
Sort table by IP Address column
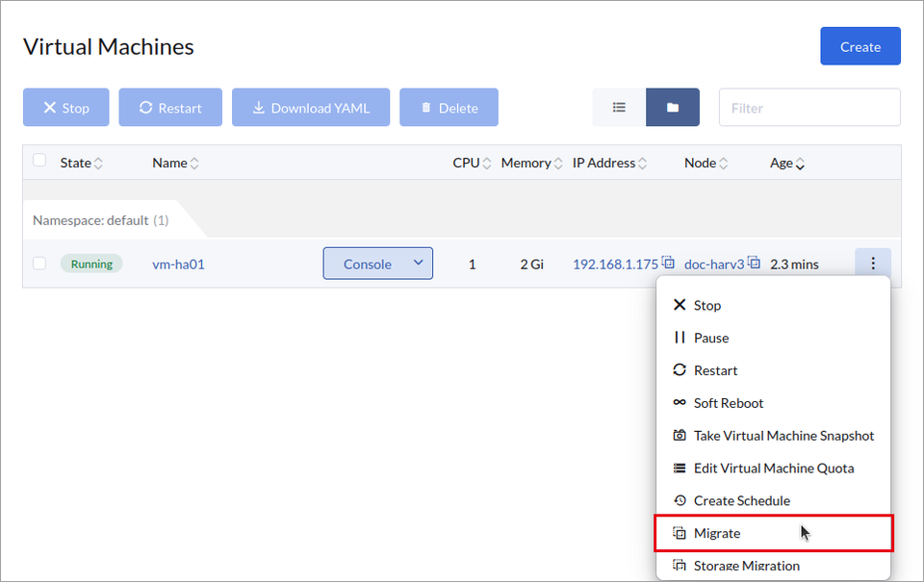tap(609, 164)
